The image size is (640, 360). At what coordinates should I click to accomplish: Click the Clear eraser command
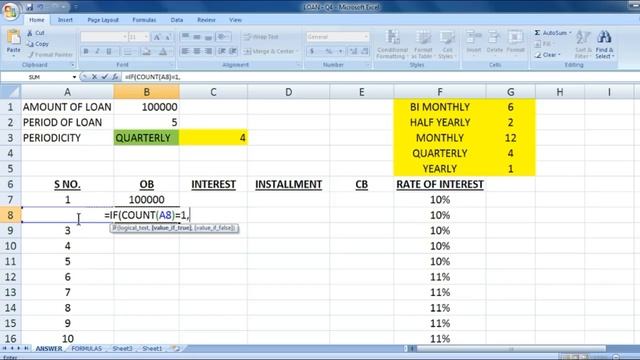548,55
